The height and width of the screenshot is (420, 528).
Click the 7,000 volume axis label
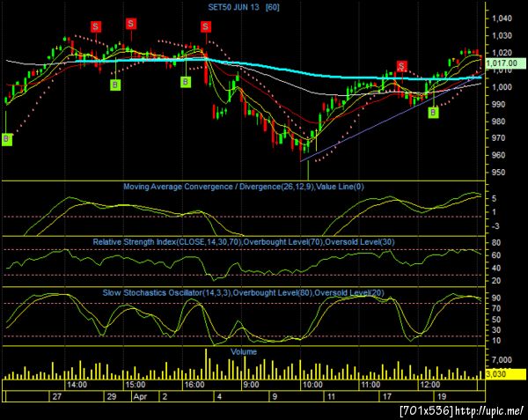pyautogui.click(x=502, y=360)
